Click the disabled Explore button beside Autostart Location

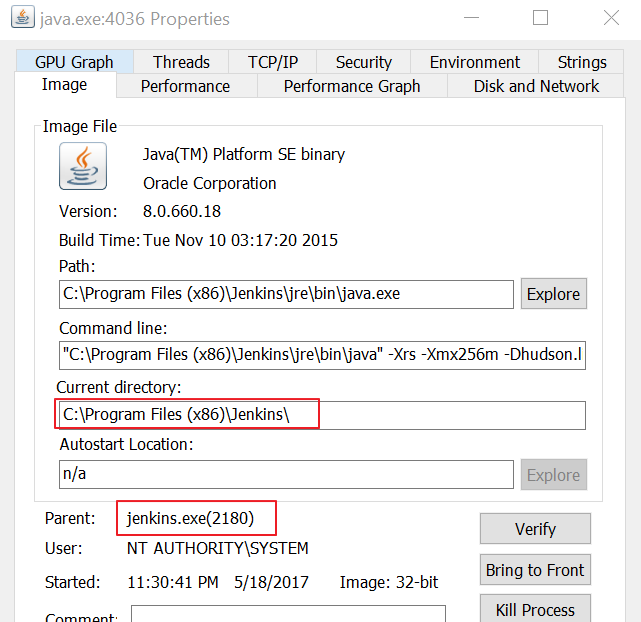point(554,474)
